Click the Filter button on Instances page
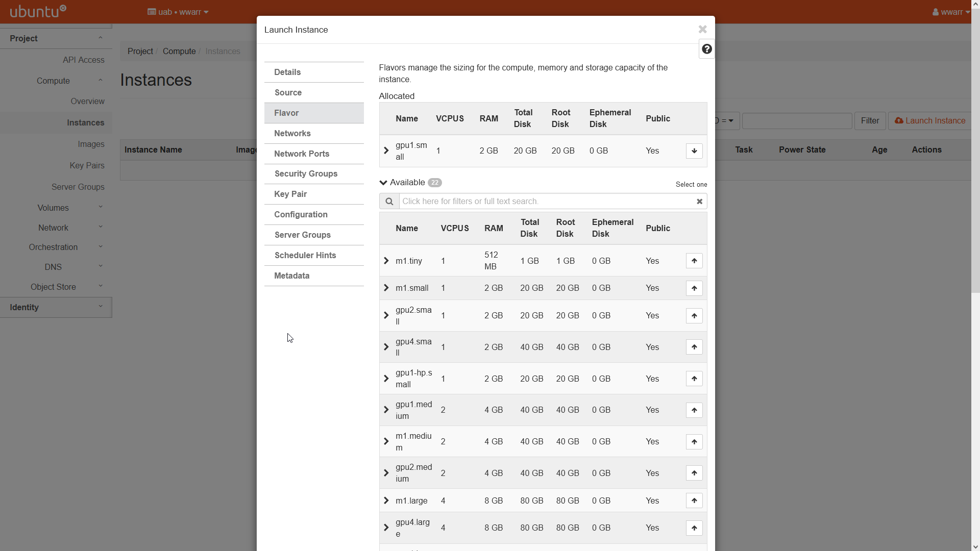This screenshot has height=551, width=980. pos(870,120)
